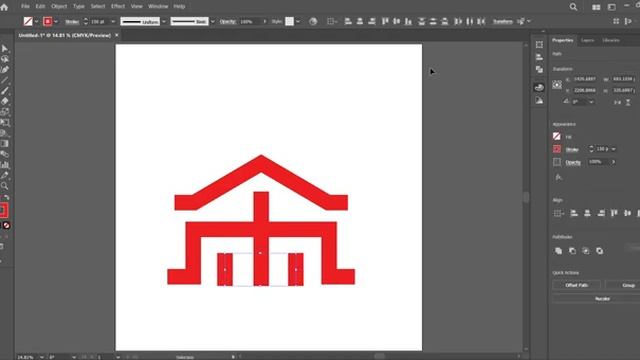
Task: Select the Column Graph tool
Action: 4,165
